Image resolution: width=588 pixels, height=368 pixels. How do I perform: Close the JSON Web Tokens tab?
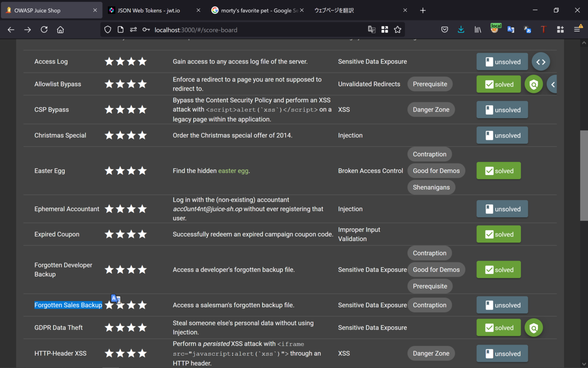pyautogui.click(x=198, y=10)
